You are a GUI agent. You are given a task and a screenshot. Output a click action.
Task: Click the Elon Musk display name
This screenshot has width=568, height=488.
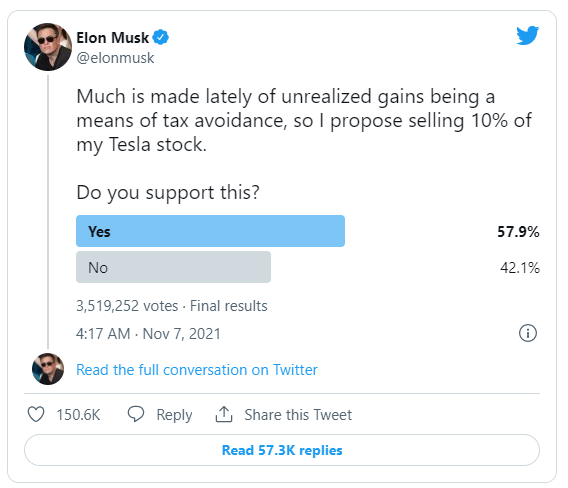(113, 38)
